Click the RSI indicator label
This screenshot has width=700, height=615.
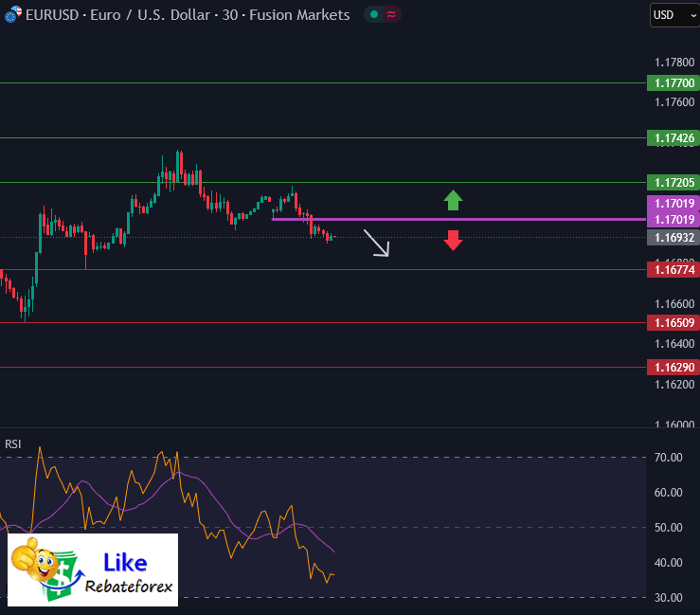point(13,443)
